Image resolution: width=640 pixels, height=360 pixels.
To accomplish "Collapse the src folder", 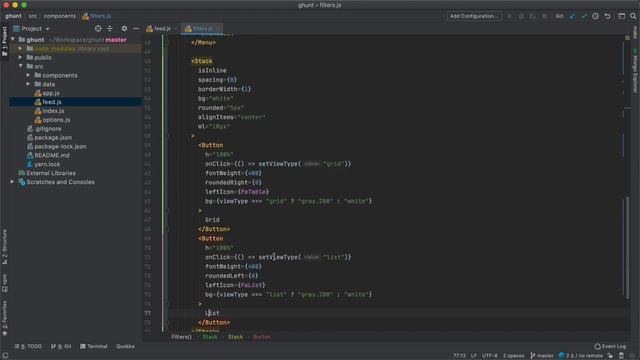I will point(20,66).
